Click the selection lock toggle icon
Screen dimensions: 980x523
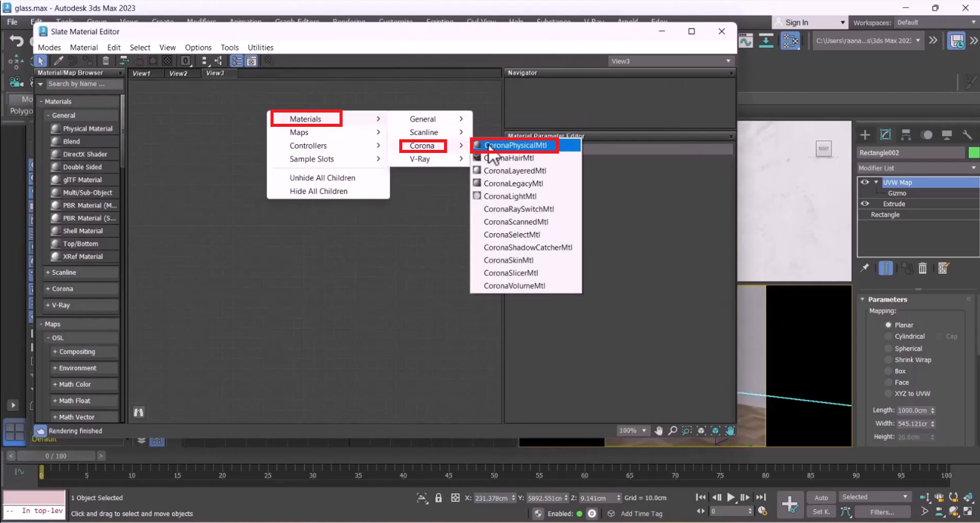[x=438, y=498]
